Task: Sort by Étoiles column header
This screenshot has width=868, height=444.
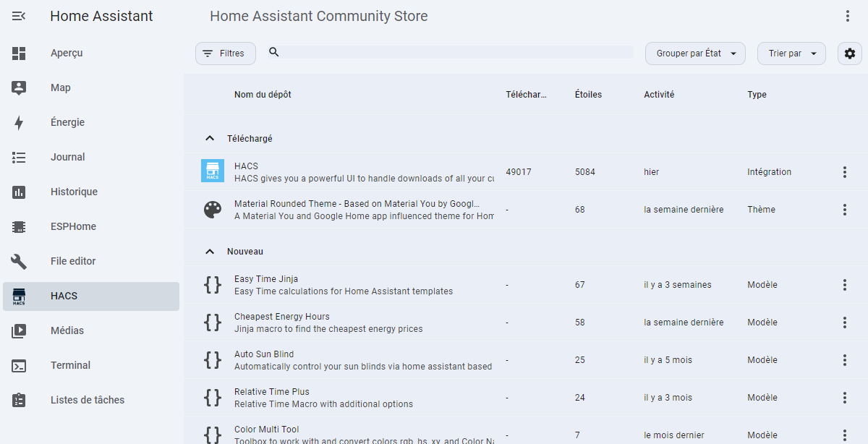Action: coord(588,95)
